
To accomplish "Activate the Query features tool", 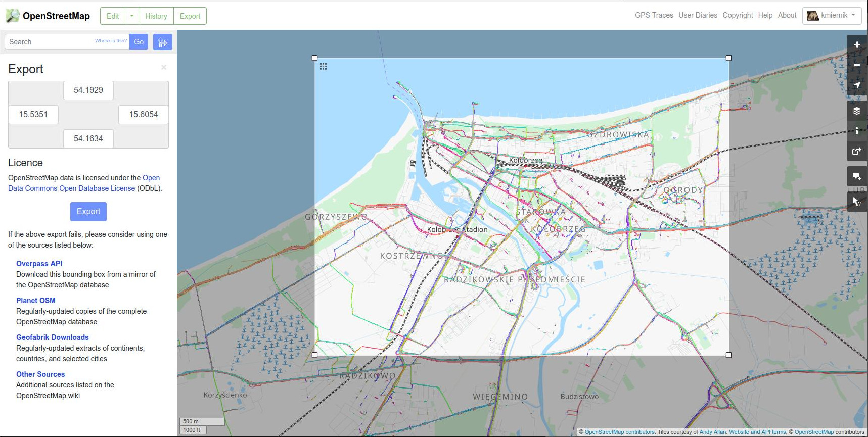I will pos(857,202).
